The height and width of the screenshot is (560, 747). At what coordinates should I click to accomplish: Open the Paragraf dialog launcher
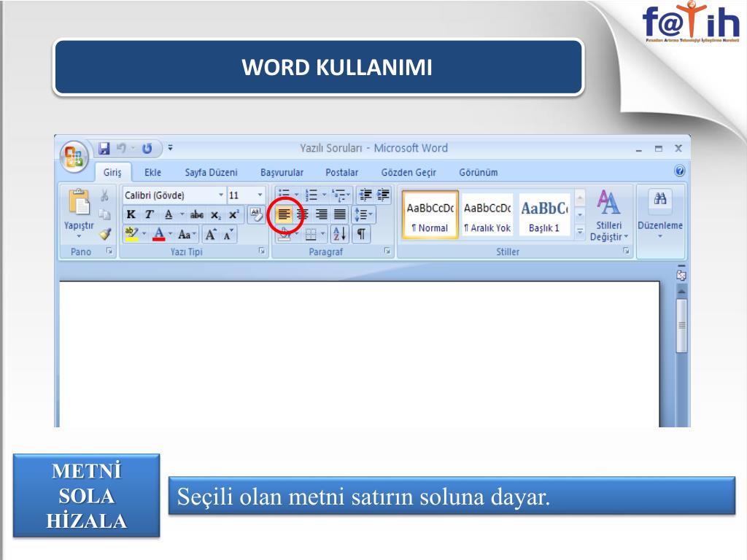pyautogui.click(x=387, y=251)
